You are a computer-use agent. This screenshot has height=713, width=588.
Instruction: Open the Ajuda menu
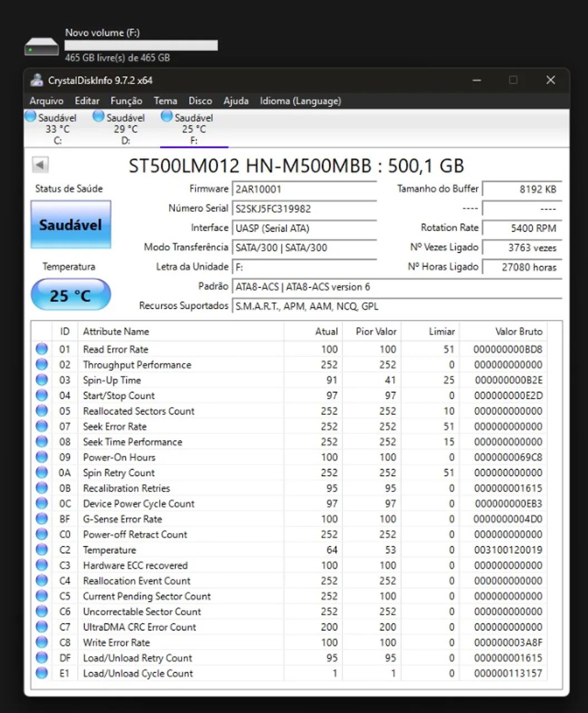pos(236,101)
